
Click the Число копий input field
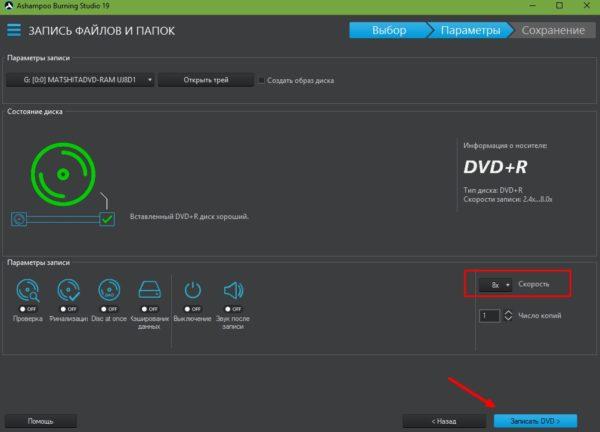tap(489, 316)
